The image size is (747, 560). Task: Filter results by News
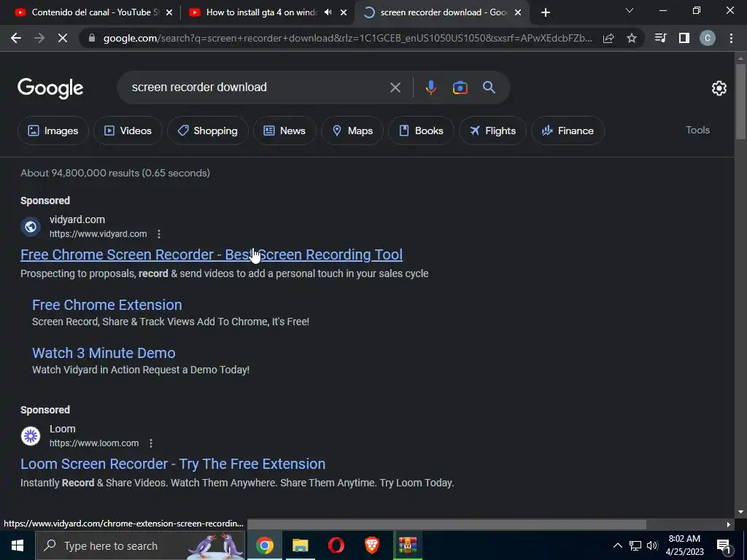tap(285, 131)
